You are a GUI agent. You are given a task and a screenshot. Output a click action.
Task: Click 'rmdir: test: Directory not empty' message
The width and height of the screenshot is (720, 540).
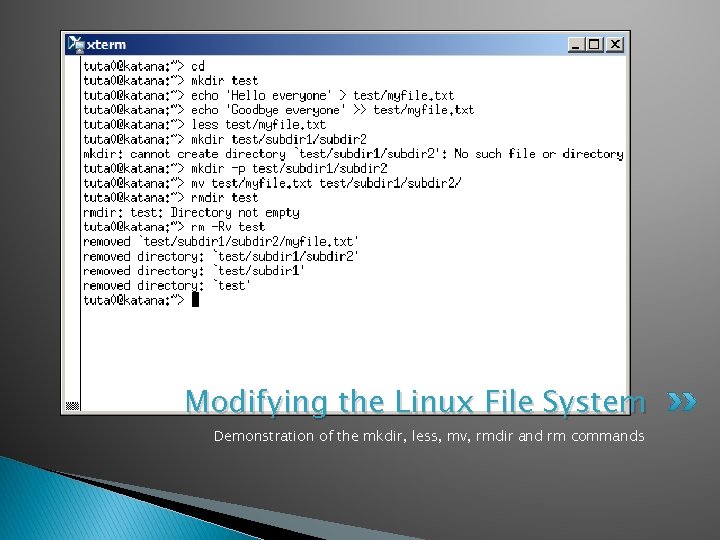pos(191,213)
